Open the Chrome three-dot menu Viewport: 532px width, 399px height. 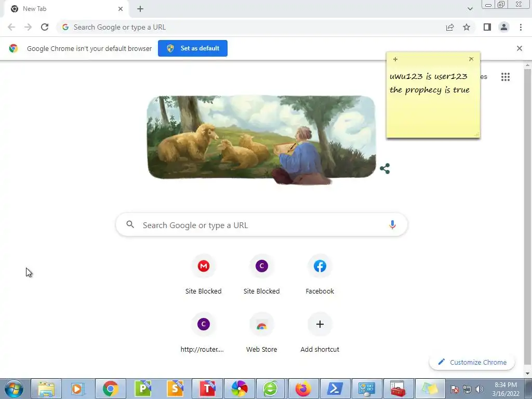point(521,27)
